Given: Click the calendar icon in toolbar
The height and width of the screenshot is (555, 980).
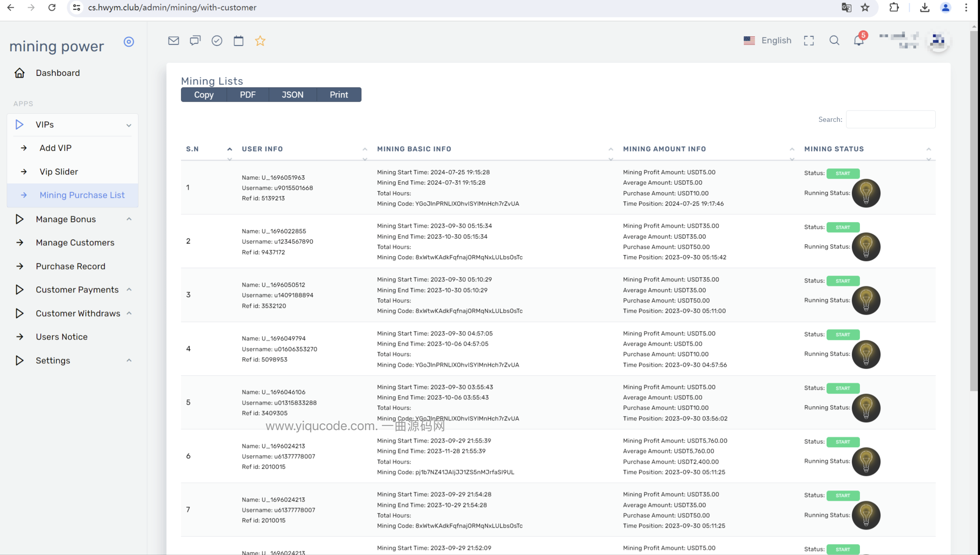Looking at the screenshot, I should [239, 40].
